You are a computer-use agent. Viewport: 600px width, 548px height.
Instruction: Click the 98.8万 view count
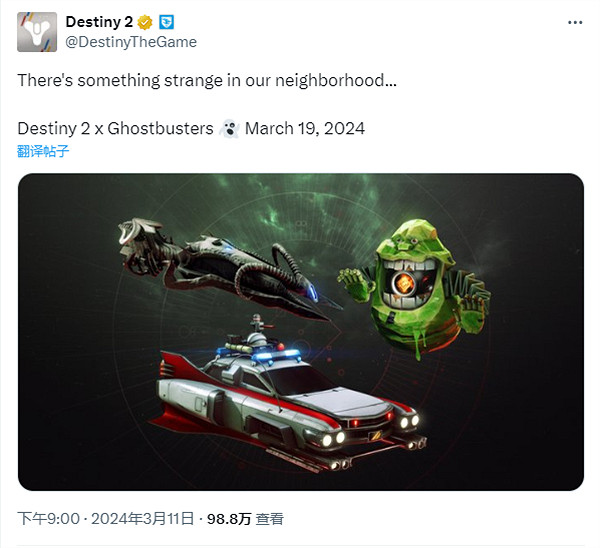coord(229,519)
